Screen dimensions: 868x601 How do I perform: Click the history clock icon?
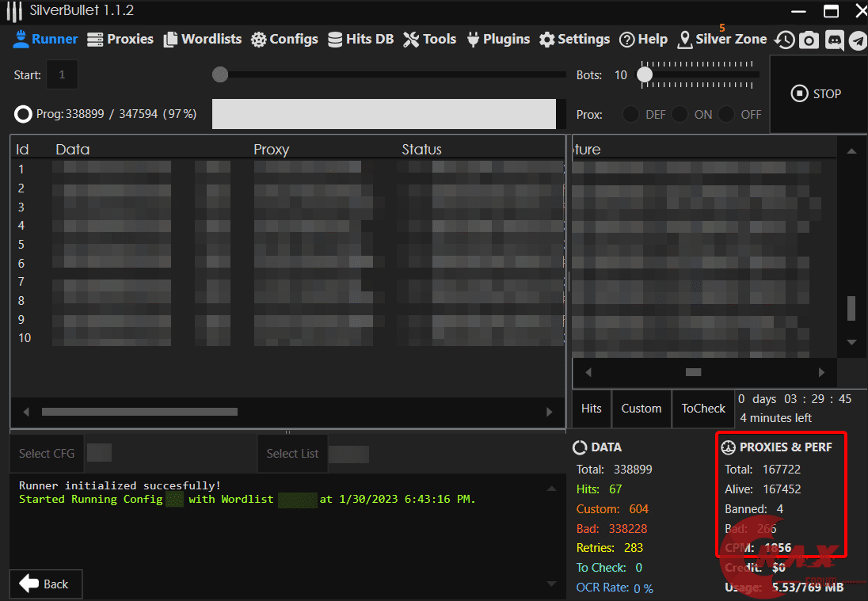click(x=784, y=40)
